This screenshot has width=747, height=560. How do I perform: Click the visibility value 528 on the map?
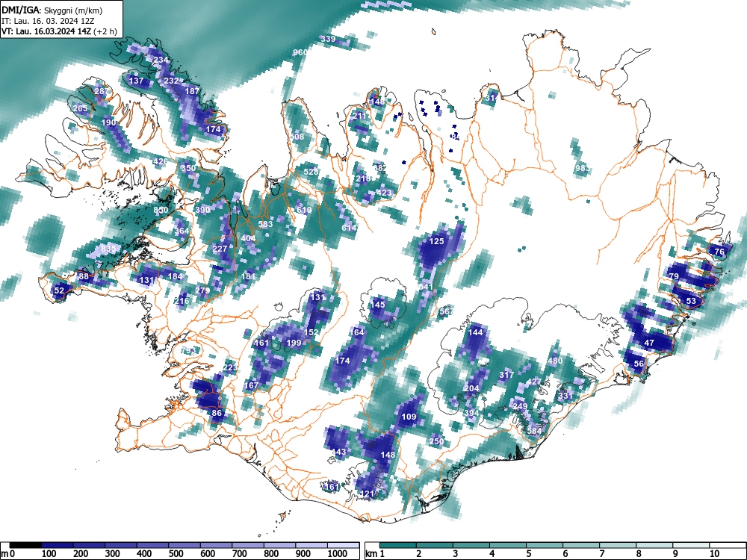(x=311, y=172)
